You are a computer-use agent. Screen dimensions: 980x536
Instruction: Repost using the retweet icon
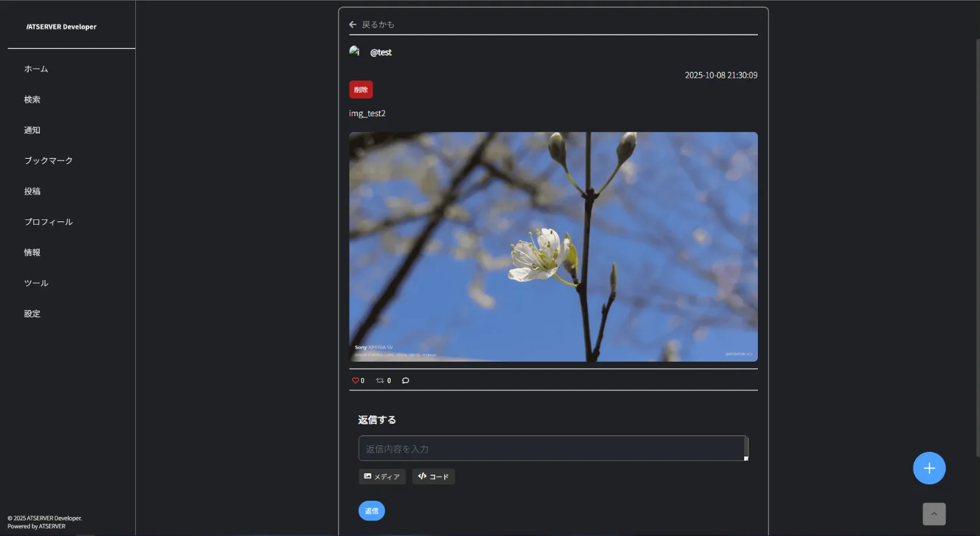380,381
